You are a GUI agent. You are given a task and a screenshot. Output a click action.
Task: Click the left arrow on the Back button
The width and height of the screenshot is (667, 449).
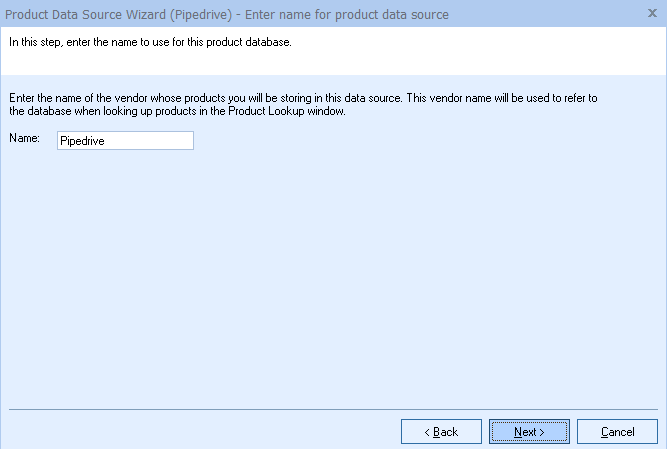(x=427, y=432)
